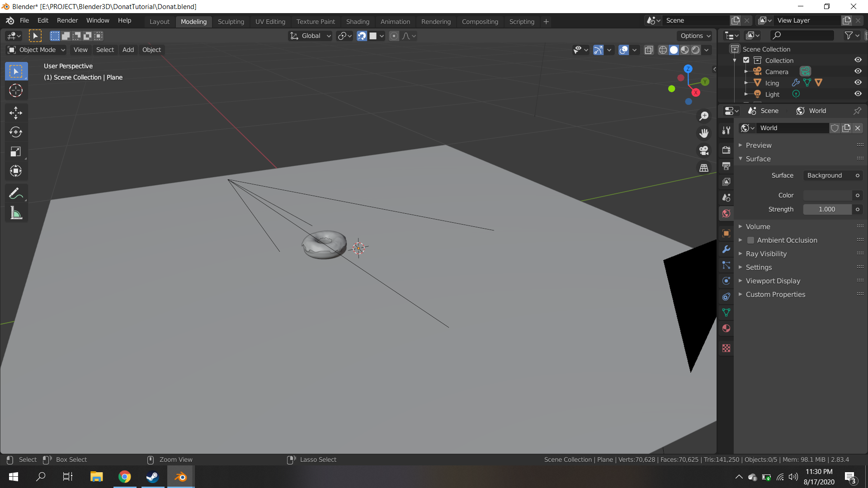Click the Add menu in header
The image size is (868, 488).
(x=127, y=49)
